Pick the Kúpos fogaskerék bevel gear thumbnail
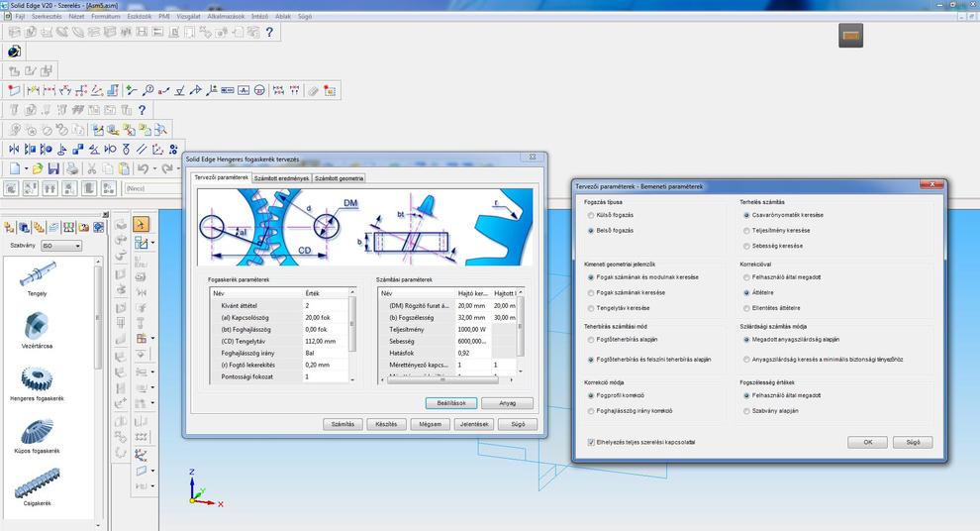The width and height of the screenshot is (980, 531). [37, 431]
